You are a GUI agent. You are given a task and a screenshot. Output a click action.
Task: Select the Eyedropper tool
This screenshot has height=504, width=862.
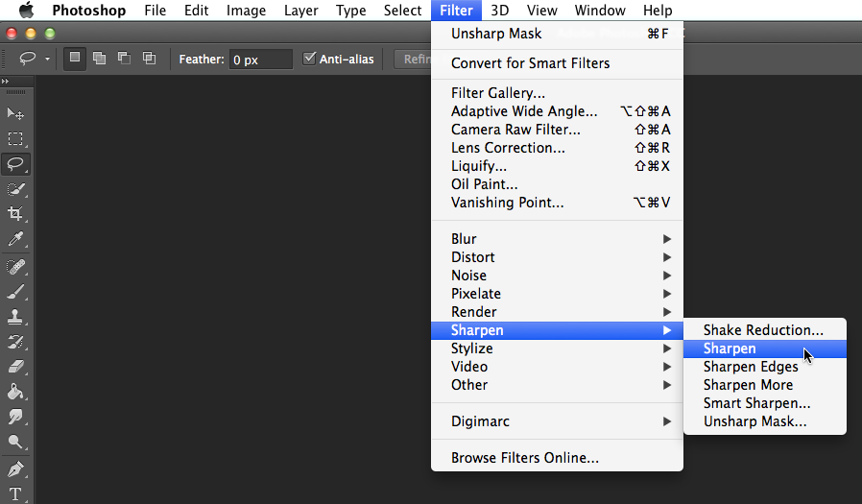15,239
